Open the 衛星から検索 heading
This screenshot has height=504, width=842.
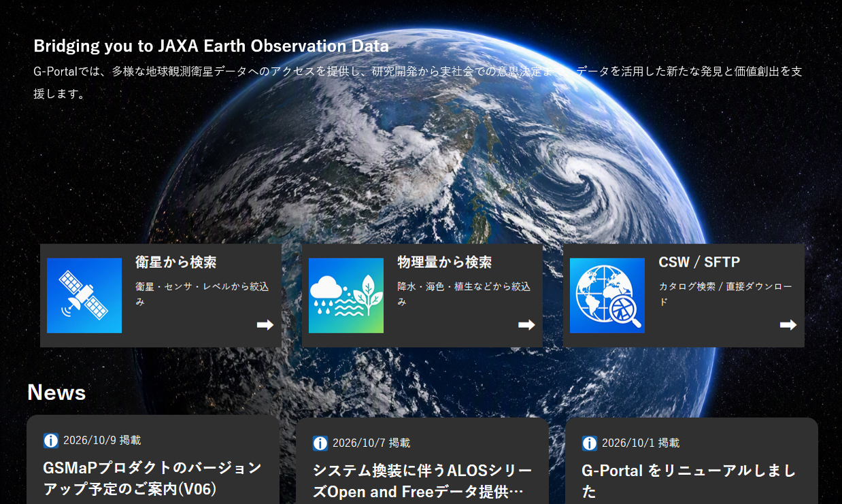click(176, 263)
